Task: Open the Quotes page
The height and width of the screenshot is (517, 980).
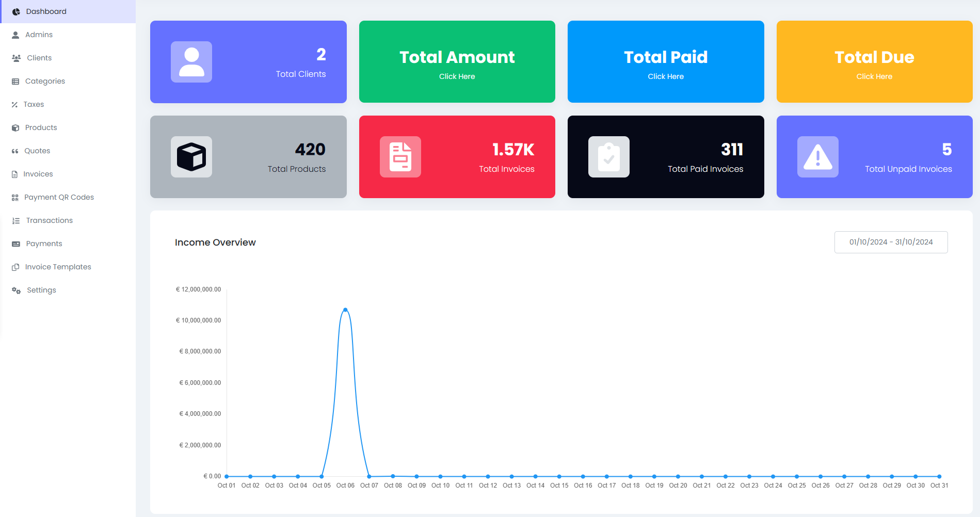Action: pos(68,151)
